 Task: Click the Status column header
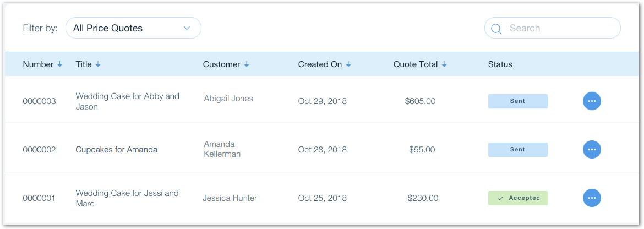500,64
